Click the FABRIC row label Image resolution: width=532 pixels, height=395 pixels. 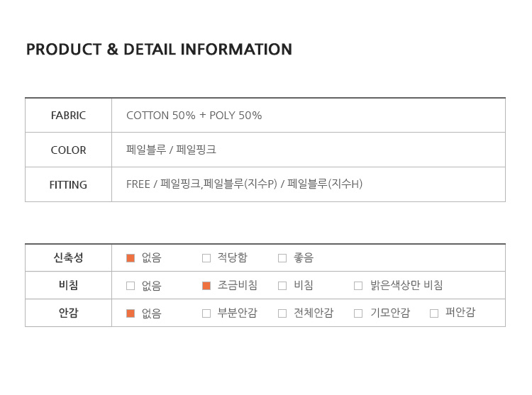(x=68, y=116)
